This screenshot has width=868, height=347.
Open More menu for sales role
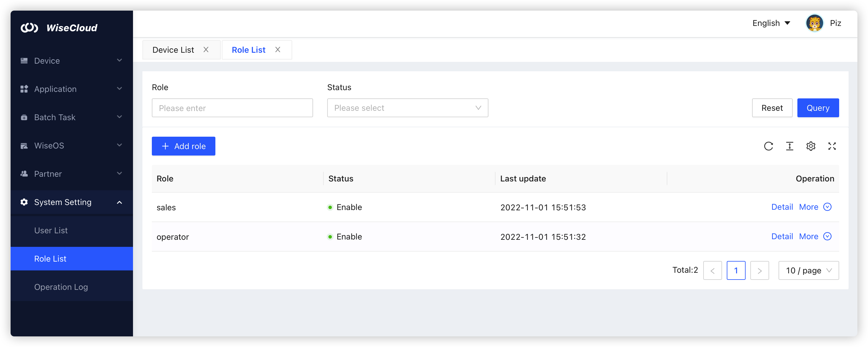click(x=815, y=207)
